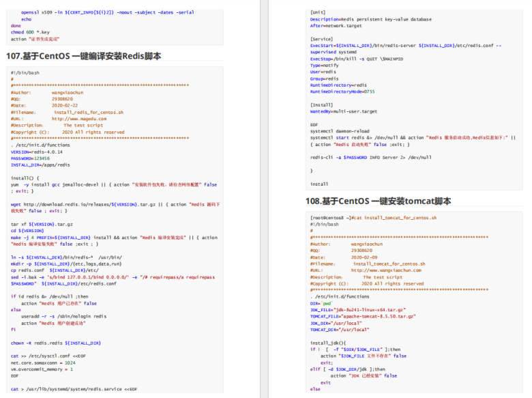Click the TOMCAT_FILE apache-tomcat-8.5.50 line
The width and height of the screenshot is (532, 398).
pyautogui.click(x=363, y=316)
